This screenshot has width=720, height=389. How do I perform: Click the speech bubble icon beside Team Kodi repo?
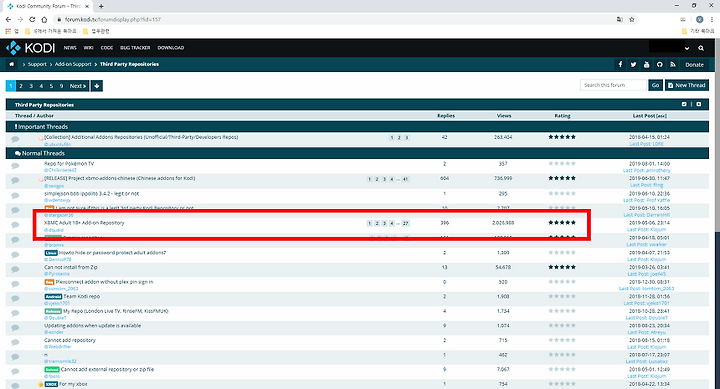coord(15,299)
